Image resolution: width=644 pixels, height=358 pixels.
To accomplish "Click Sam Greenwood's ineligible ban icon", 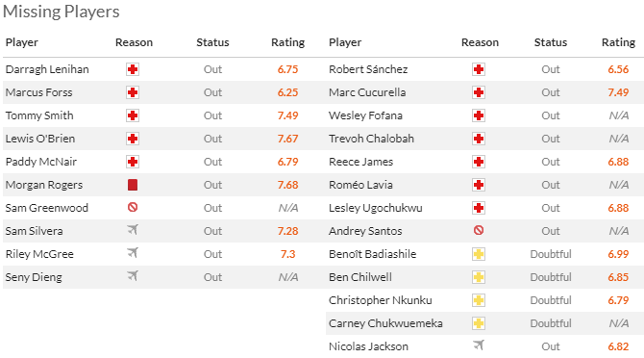I will point(133,207).
